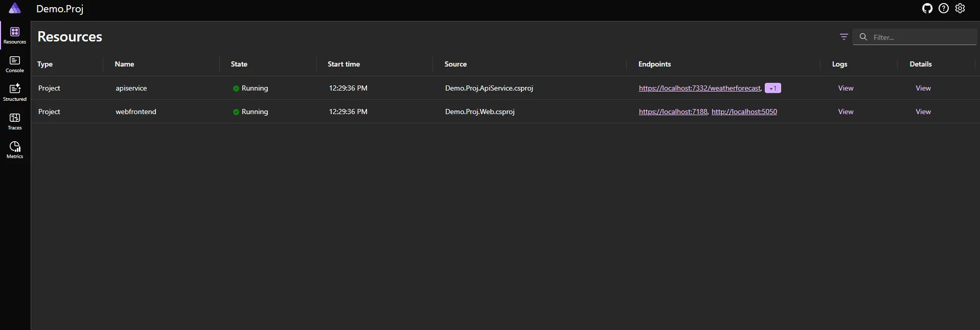The width and height of the screenshot is (980, 330).
Task: Open the Console logs page
Action: coord(15,64)
